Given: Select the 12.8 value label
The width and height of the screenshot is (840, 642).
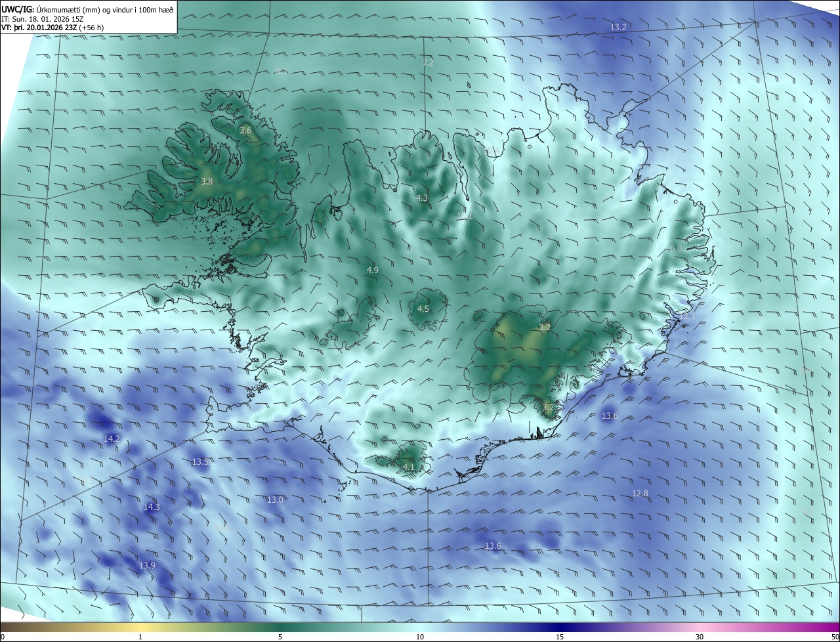Looking at the screenshot, I should click(x=640, y=493).
